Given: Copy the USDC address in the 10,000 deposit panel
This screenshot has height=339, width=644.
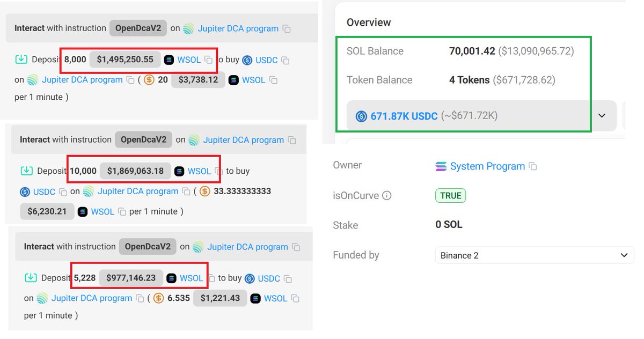Looking at the screenshot, I should (63, 192).
